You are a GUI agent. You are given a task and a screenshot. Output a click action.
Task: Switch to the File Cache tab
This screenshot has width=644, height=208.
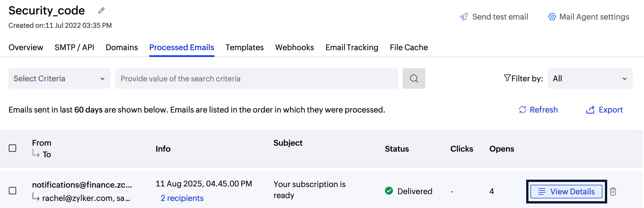(x=409, y=47)
